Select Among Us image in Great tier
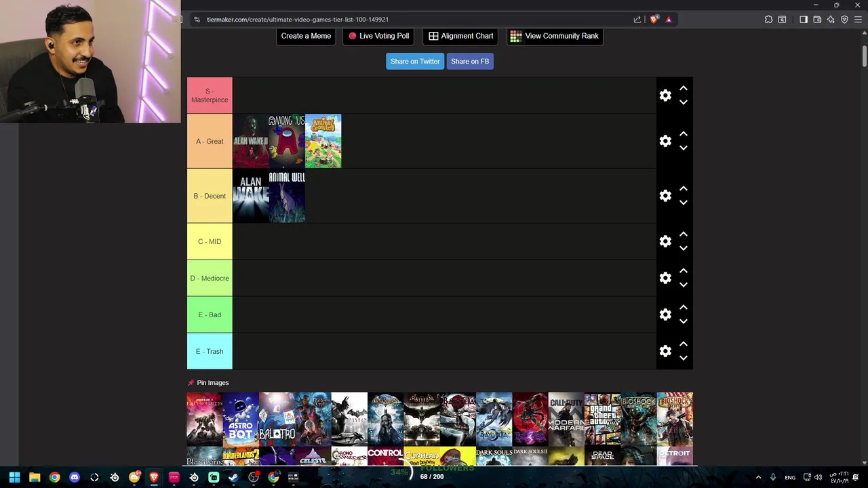The image size is (868, 488). 287,141
